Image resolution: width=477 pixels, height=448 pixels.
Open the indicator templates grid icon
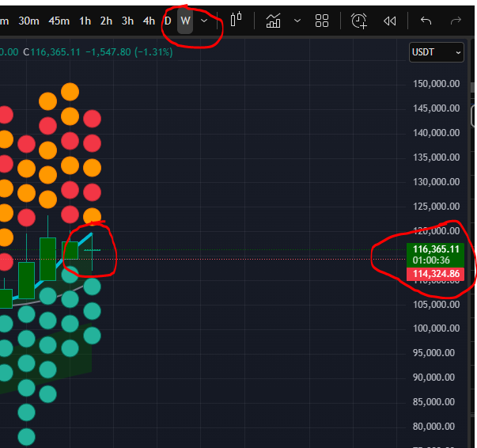click(321, 21)
